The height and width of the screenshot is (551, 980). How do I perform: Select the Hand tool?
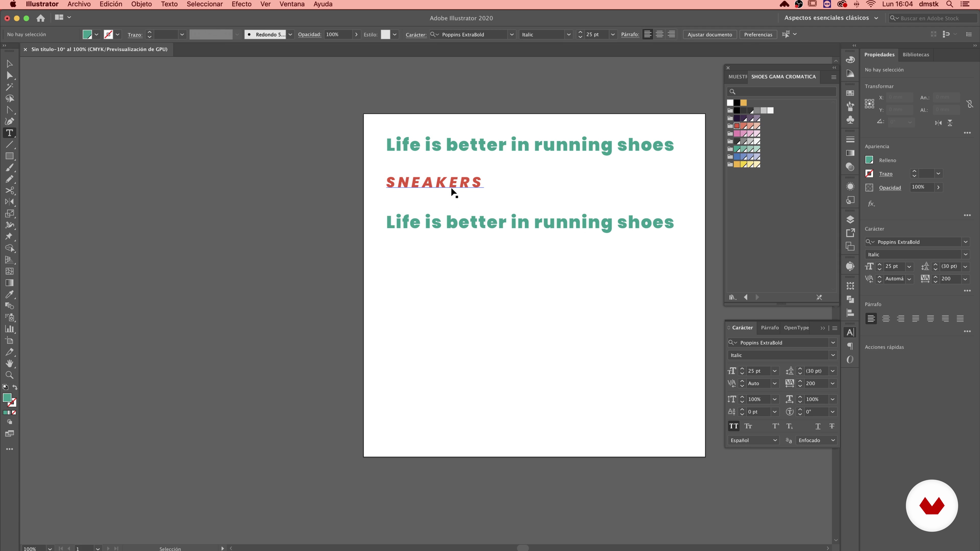point(9,364)
